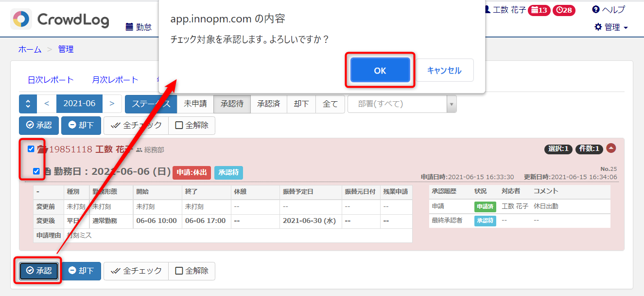Click the red calendar badge showing 13
The width and height of the screenshot is (644, 296).
tap(539, 10)
